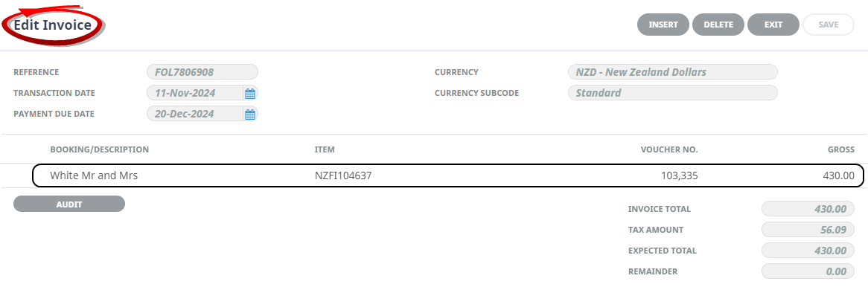Open the Payment Due Date calendar picker
Viewport: 868px width, 290px height.
(x=250, y=115)
